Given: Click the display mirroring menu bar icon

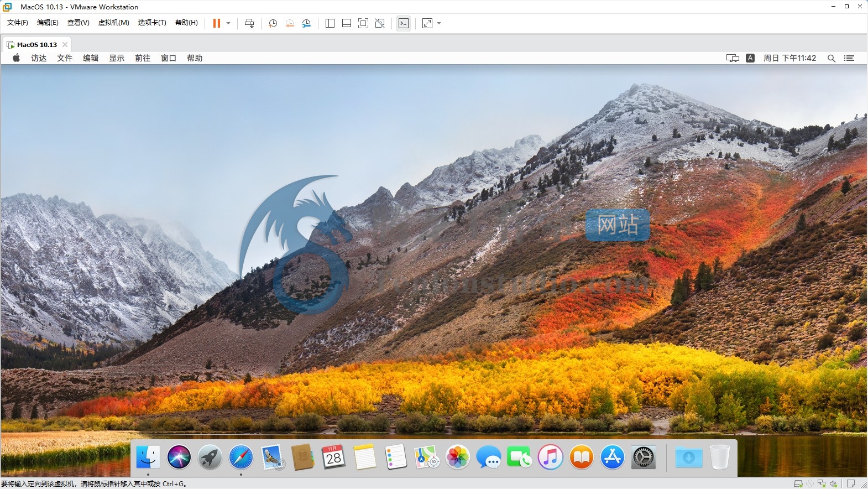Looking at the screenshot, I should pyautogui.click(x=733, y=58).
